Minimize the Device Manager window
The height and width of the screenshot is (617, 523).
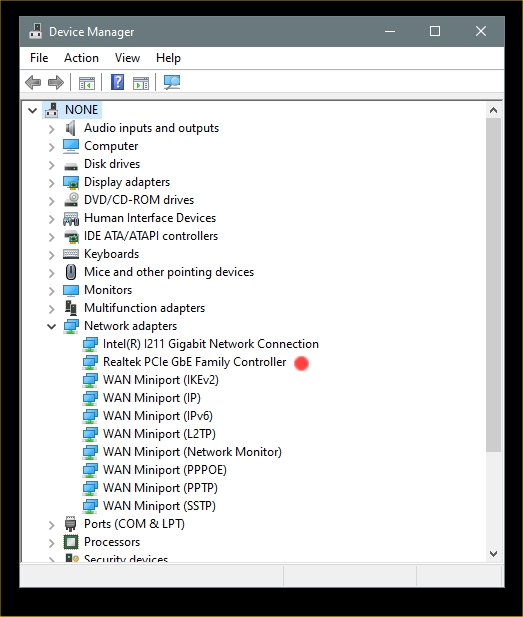pyautogui.click(x=390, y=31)
